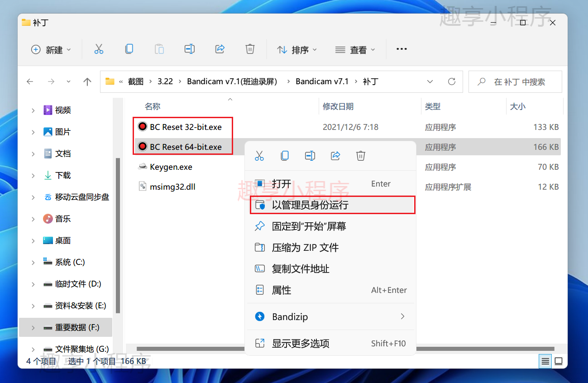Click the 2021/12/6 7:18 date cell
This screenshot has height=383, width=588.
[x=350, y=127]
